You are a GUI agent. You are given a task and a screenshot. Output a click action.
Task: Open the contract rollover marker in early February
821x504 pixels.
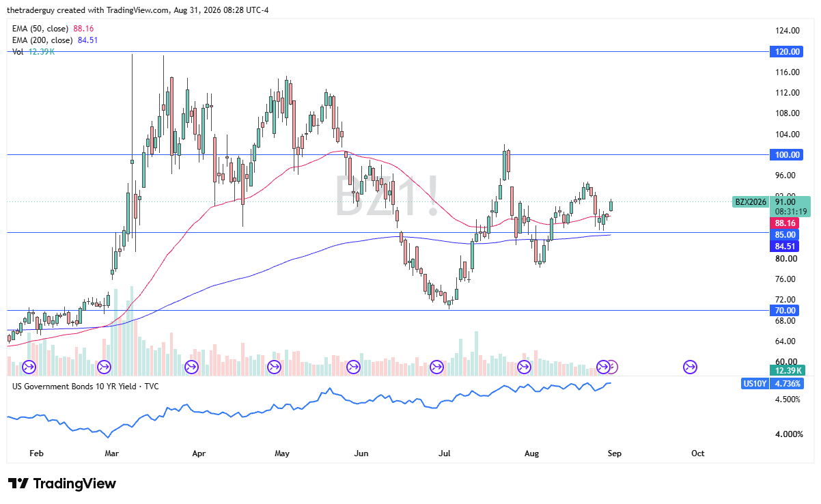tap(29, 367)
